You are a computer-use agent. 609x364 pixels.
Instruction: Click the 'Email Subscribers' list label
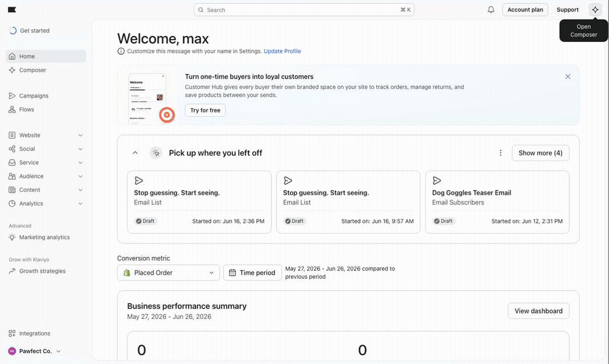point(458,203)
